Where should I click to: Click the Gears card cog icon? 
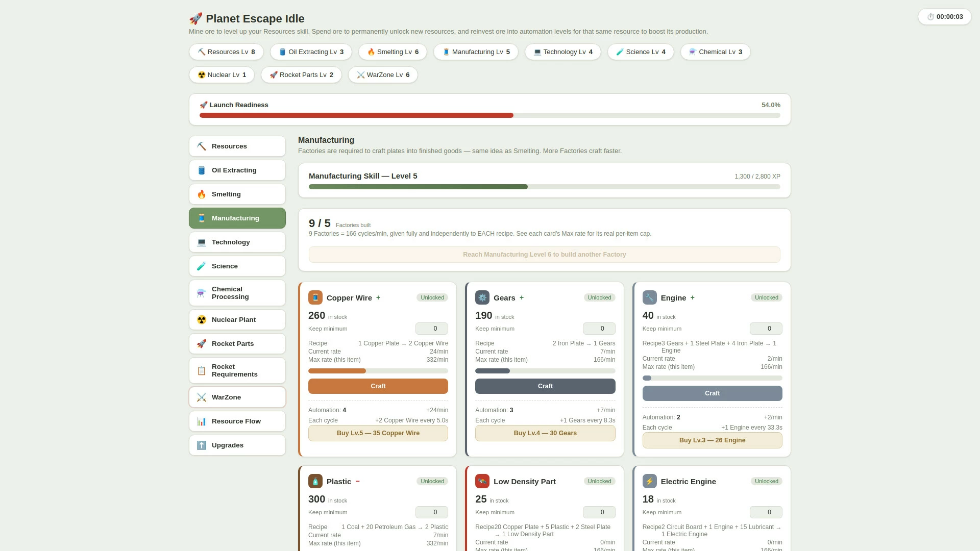[482, 297]
